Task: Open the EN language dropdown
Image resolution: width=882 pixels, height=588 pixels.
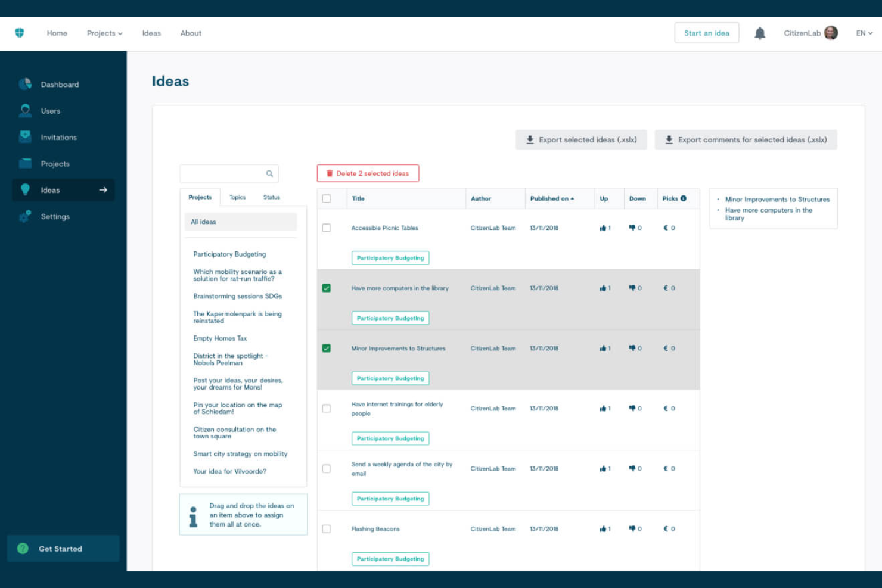Action: tap(864, 33)
